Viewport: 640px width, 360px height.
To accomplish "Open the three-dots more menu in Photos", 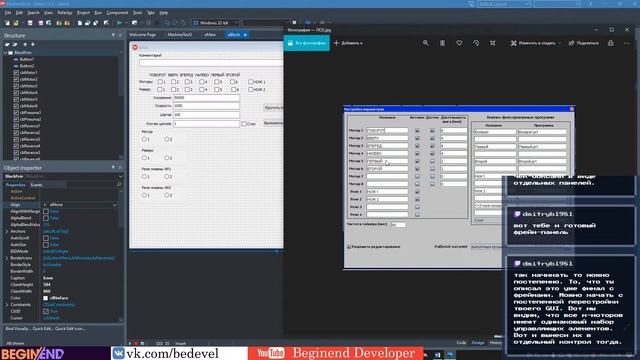I will (627, 43).
